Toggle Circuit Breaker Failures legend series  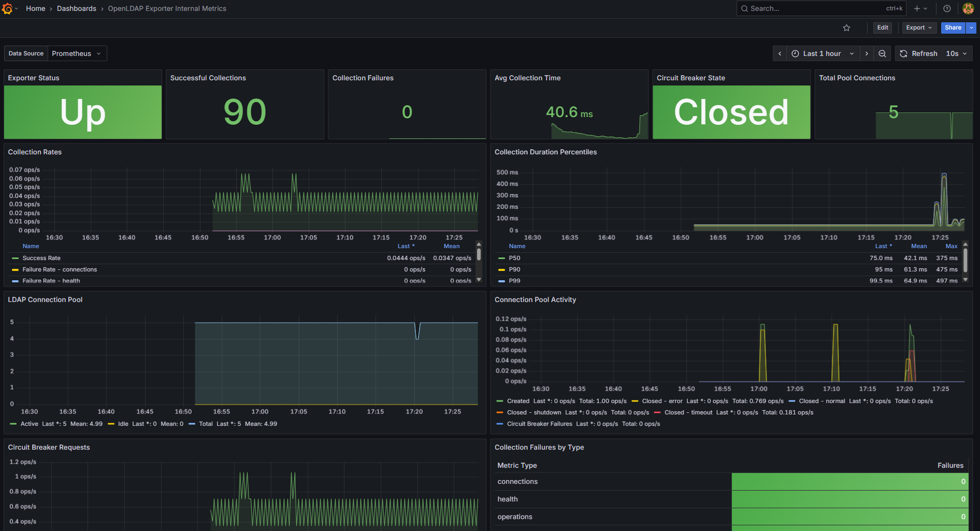539,424
